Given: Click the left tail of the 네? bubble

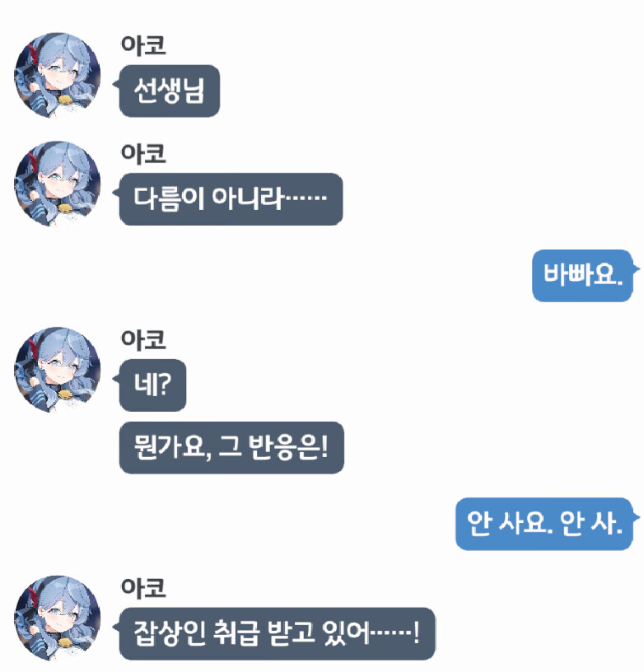Looking at the screenshot, I should 115,379.
